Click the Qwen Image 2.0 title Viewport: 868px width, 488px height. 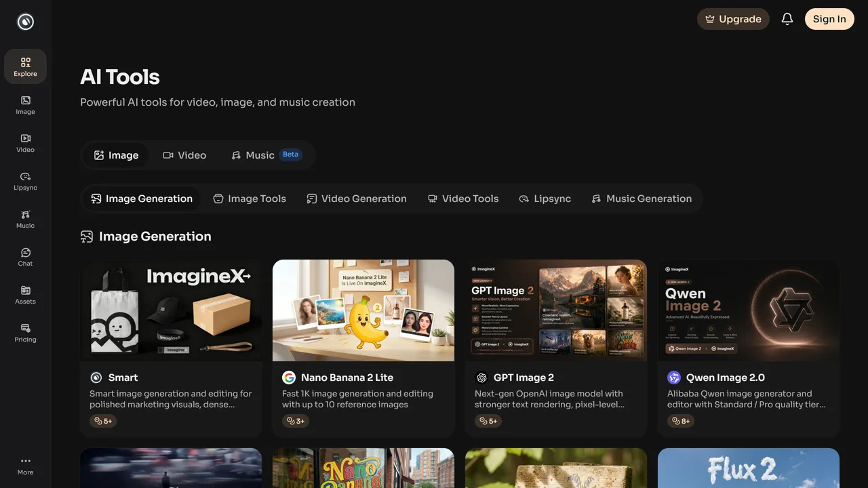pos(726,378)
